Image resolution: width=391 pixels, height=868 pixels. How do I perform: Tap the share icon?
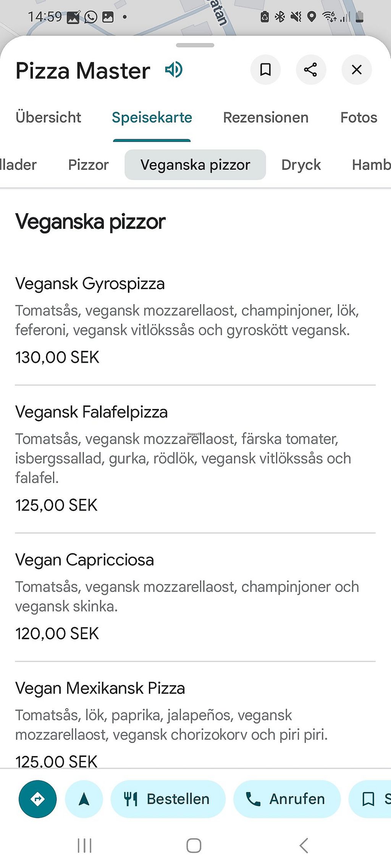pos(311,70)
